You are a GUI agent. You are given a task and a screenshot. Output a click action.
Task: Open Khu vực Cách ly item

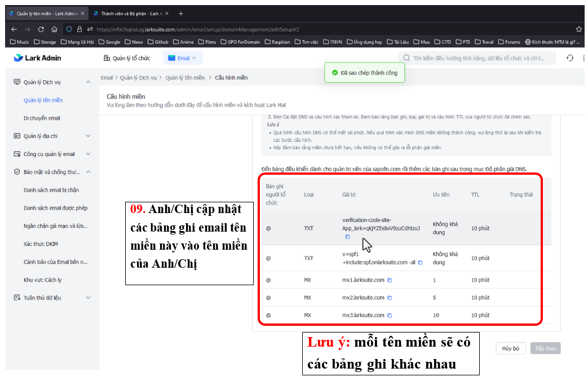click(42, 280)
